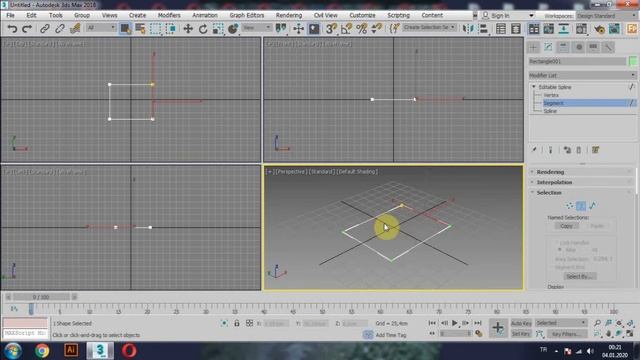Activate the Select and Rotate tool
Screen dimensions: 640x360
pos(203,29)
